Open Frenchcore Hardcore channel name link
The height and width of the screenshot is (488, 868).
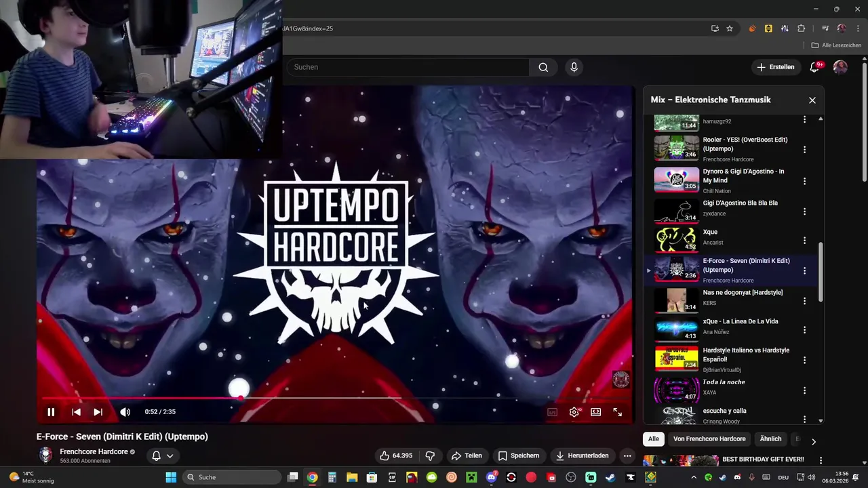(x=94, y=452)
